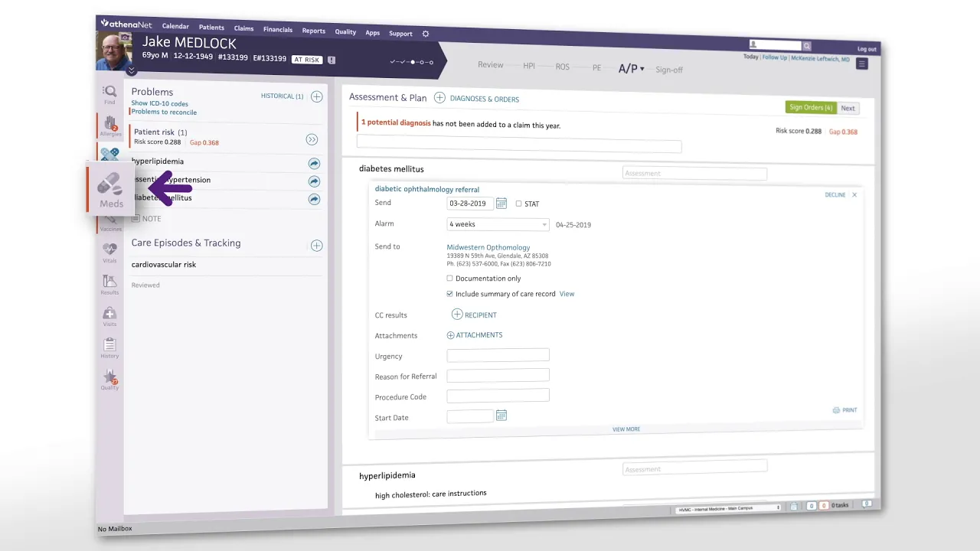
Task: Click the Log out link
Action: (867, 49)
